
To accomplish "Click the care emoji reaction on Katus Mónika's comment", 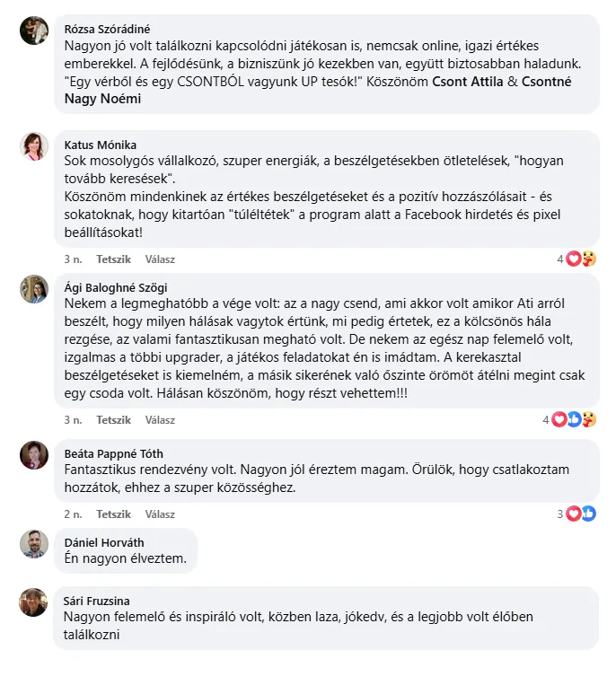I will click(x=588, y=259).
